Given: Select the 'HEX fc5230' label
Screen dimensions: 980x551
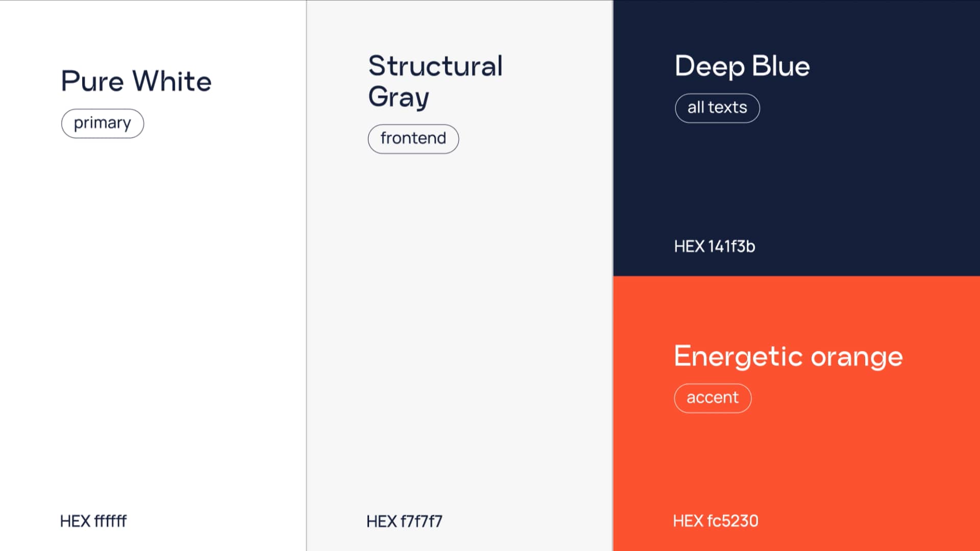Looking at the screenshot, I should tap(716, 521).
